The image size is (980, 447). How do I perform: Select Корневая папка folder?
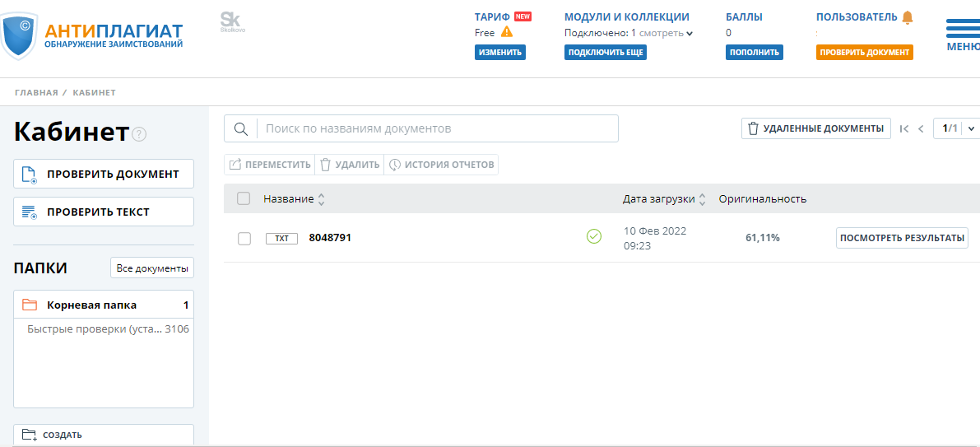(x=91, y=305)
